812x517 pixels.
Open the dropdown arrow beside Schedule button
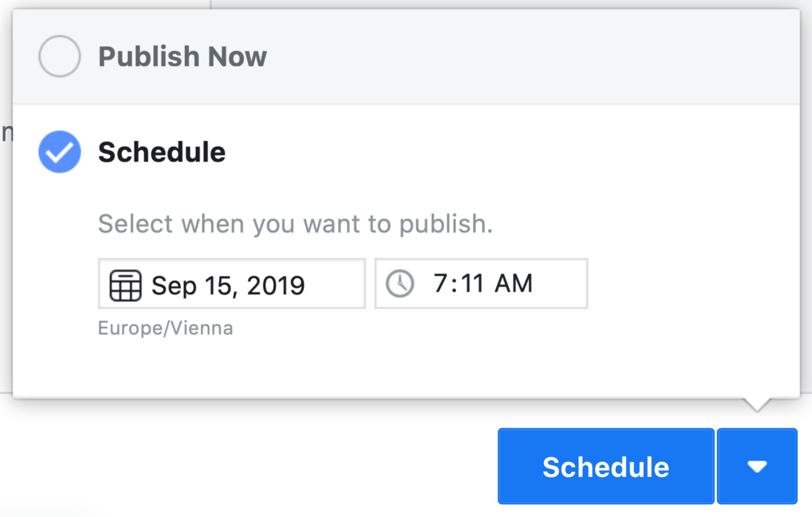pyautogui.click(x=757, y=467)
